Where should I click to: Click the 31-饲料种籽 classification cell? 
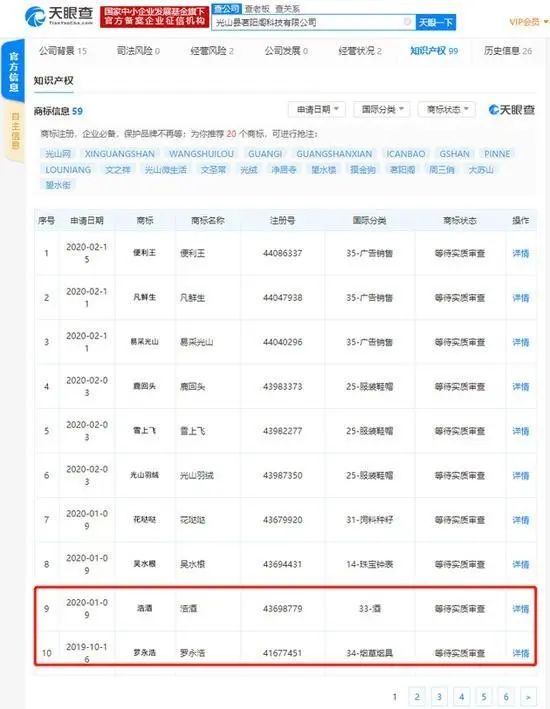(370, 520)
